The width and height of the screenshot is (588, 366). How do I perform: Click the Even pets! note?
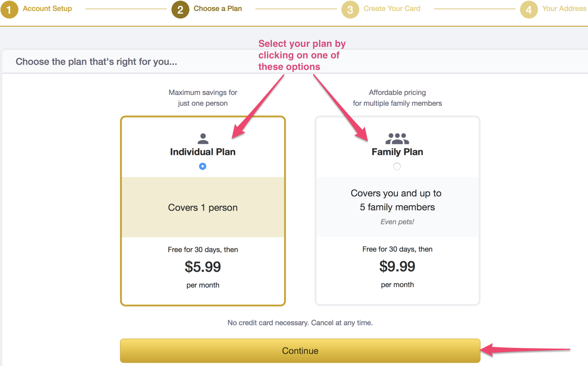[x=397, y=222]
